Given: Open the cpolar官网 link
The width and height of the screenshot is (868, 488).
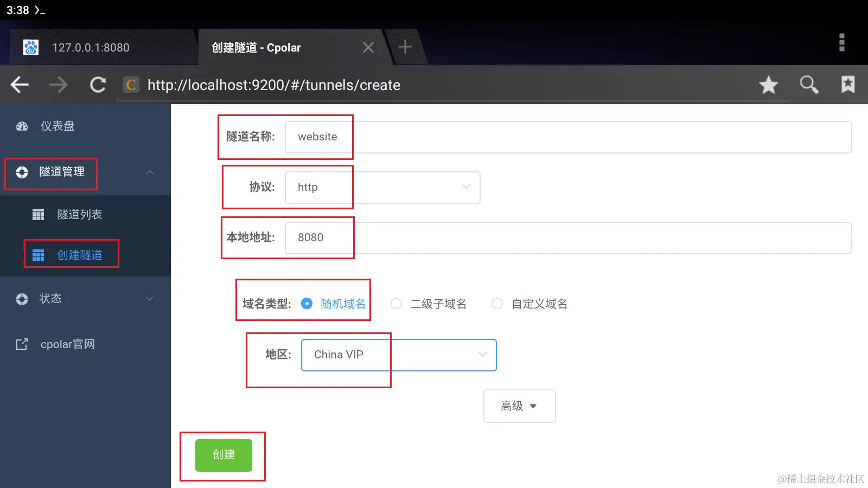Looking at the screenshot, I should [x=85, y=344].
